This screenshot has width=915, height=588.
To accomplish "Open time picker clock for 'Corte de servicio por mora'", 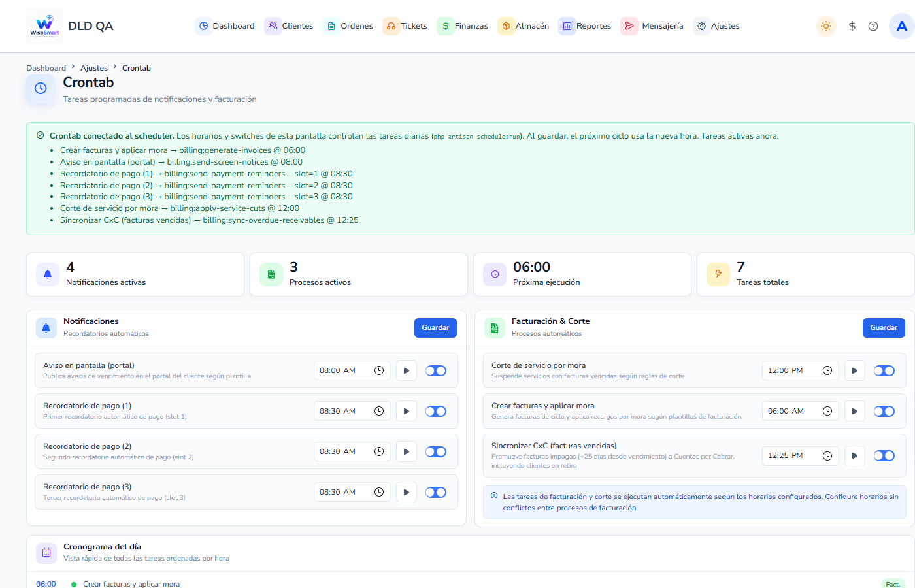I will click(827, 370).
